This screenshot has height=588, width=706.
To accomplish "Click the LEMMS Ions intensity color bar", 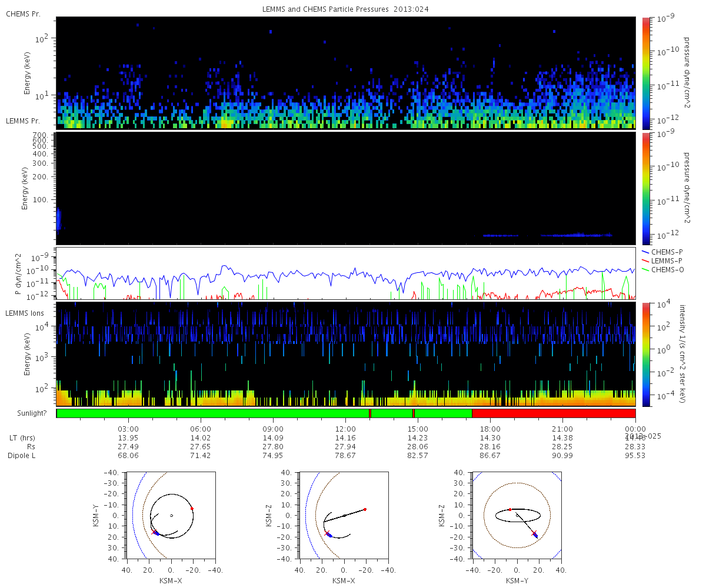I will pos(645,354).
